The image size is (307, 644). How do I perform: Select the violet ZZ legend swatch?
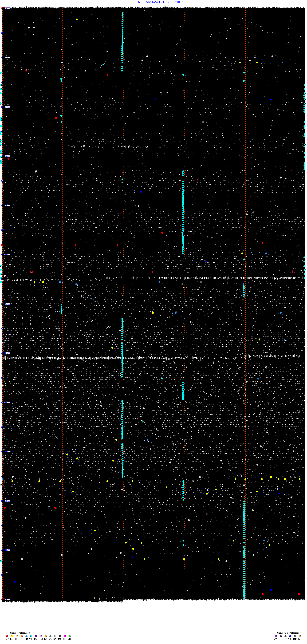[x=276, y=636]
